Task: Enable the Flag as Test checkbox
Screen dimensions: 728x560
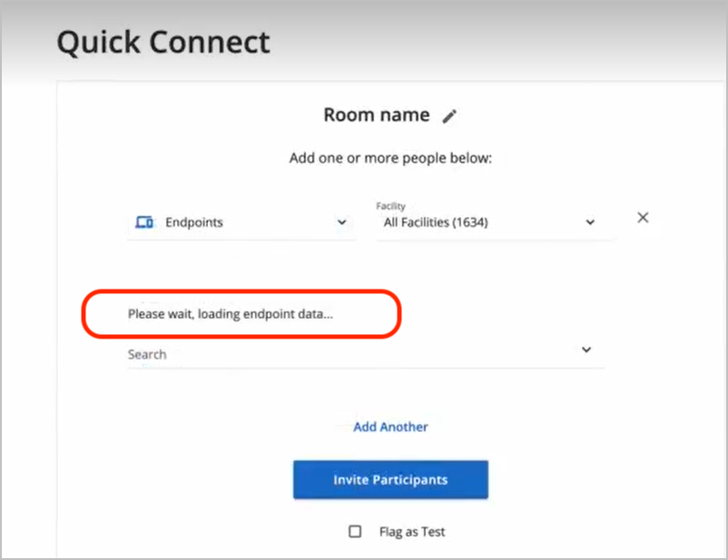Action: (x=355, y=531)
